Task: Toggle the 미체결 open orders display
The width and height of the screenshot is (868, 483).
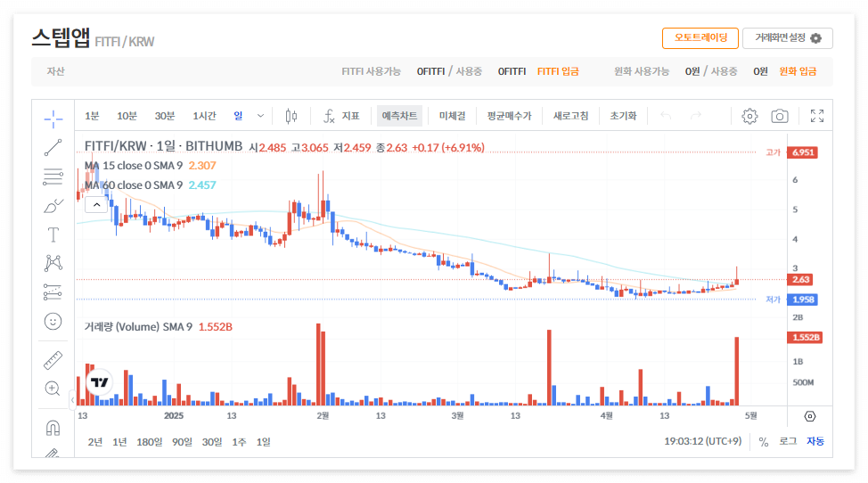Action: pyautogui.click(x=452, y=116)
